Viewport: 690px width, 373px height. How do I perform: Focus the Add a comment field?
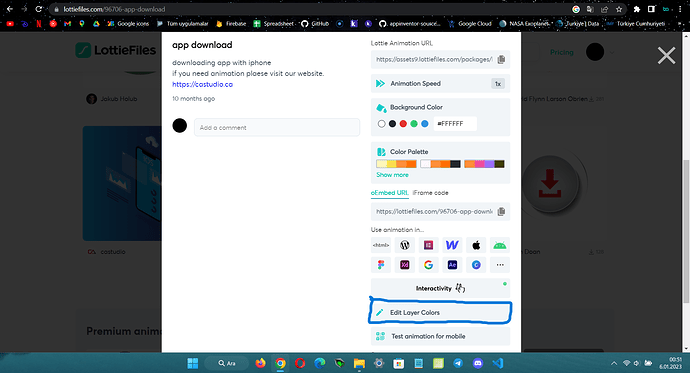point(277,128)
